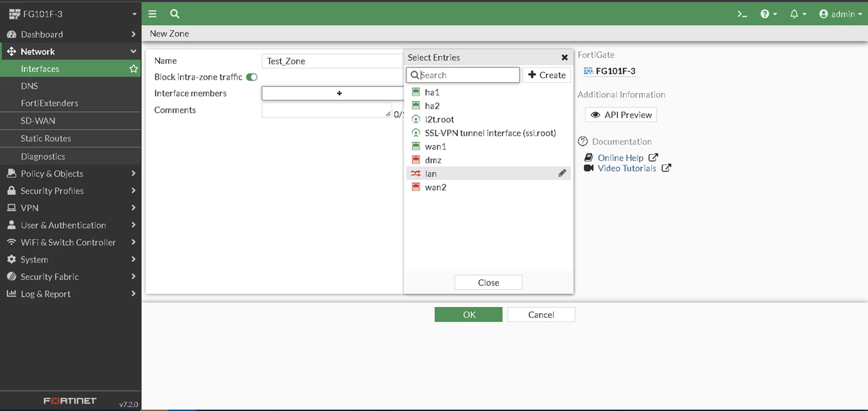
Task: Expand the Dashboard menu
Action: [x=71, y=34]
